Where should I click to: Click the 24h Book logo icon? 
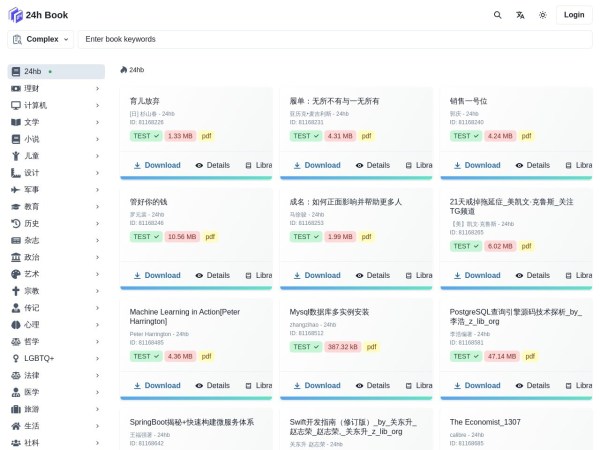pos(15,15)
